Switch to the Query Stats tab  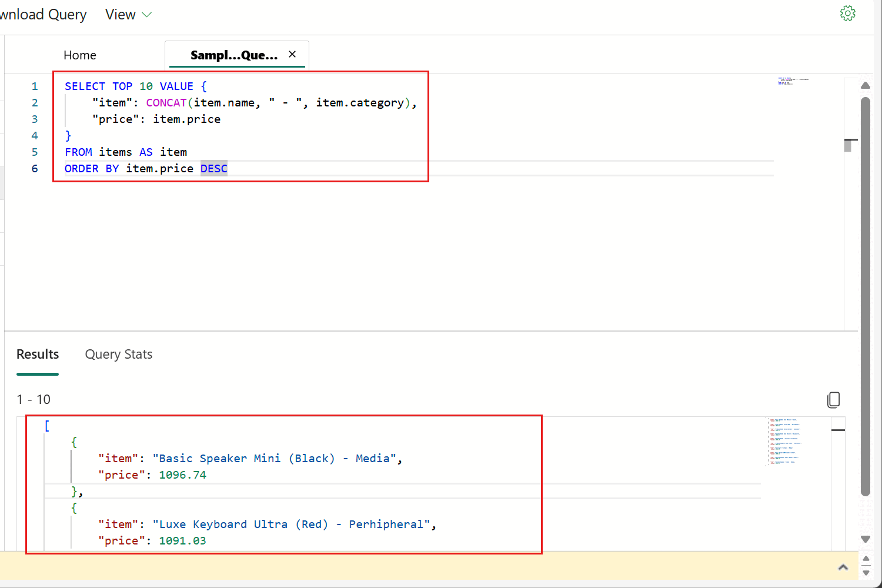point(119,355)
